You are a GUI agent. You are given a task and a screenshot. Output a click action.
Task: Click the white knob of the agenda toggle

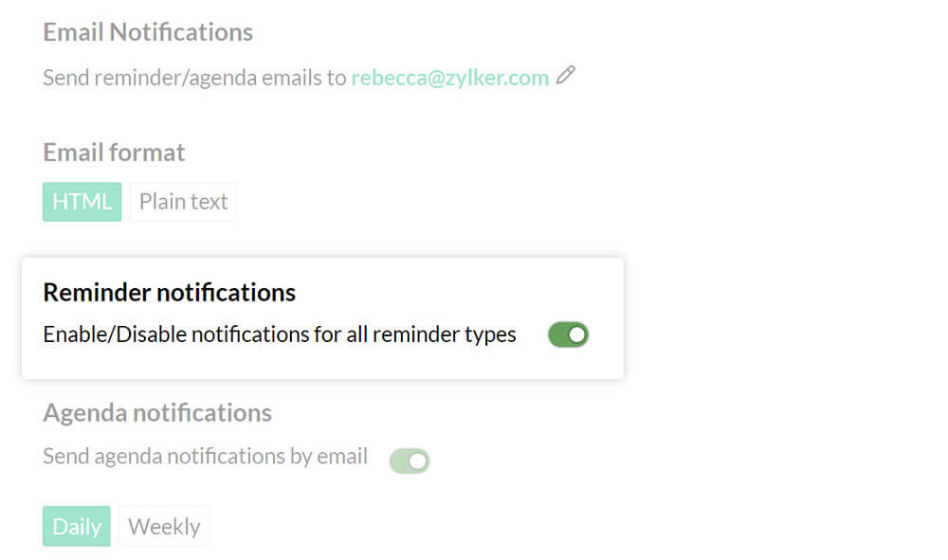coord(418,461)
